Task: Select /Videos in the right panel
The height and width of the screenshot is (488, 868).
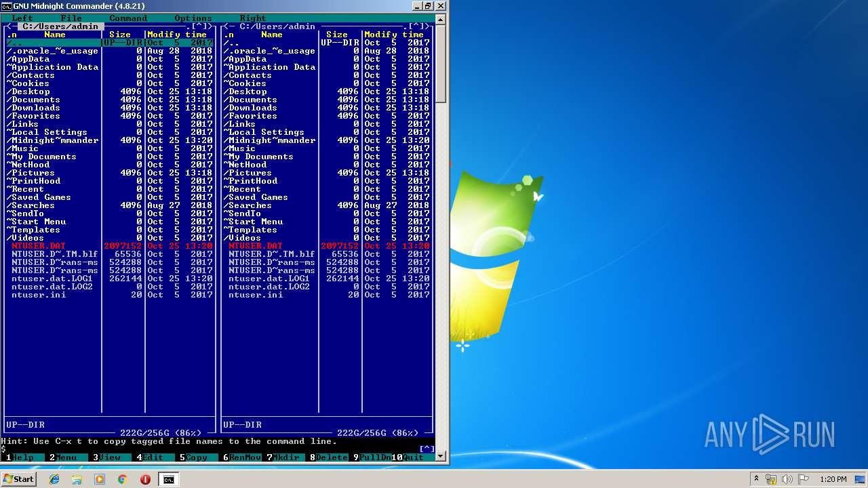Action: point(326,238)
